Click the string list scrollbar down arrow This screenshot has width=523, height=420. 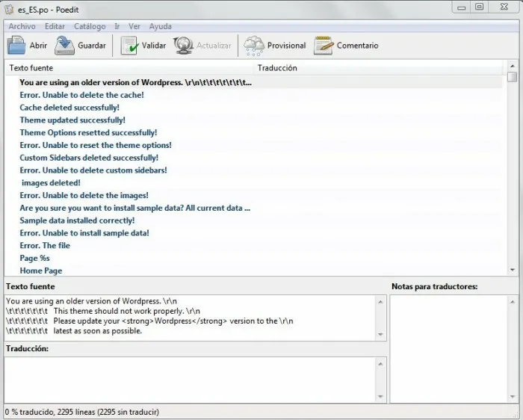(x=513, y=270)
